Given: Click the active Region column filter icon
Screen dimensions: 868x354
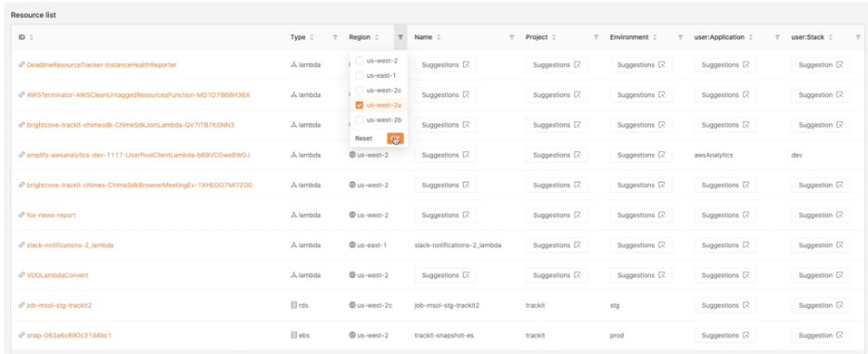Looking at the screenshot, I should pos(401,38).
